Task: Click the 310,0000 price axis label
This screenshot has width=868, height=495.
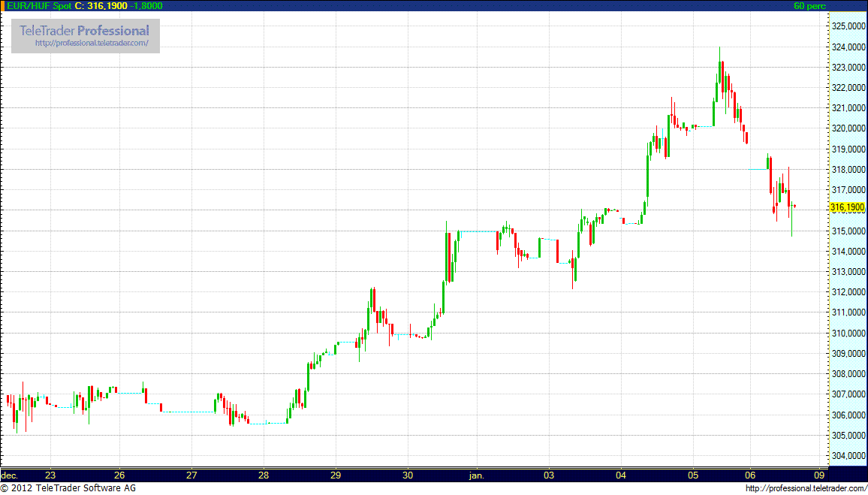Action: (848, 334)
